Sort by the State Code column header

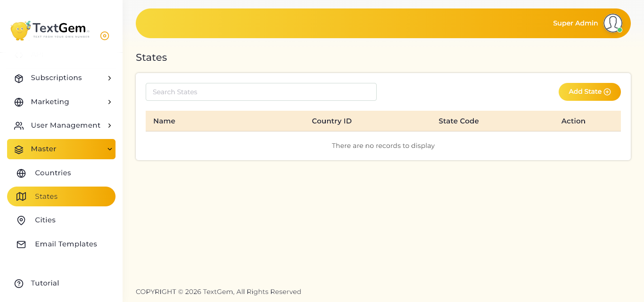click(459, 121)
